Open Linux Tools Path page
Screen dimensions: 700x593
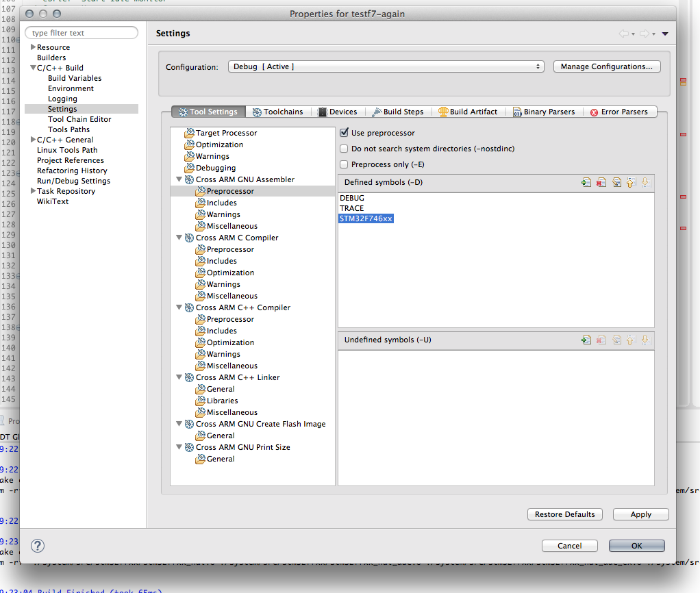point(67,150)
